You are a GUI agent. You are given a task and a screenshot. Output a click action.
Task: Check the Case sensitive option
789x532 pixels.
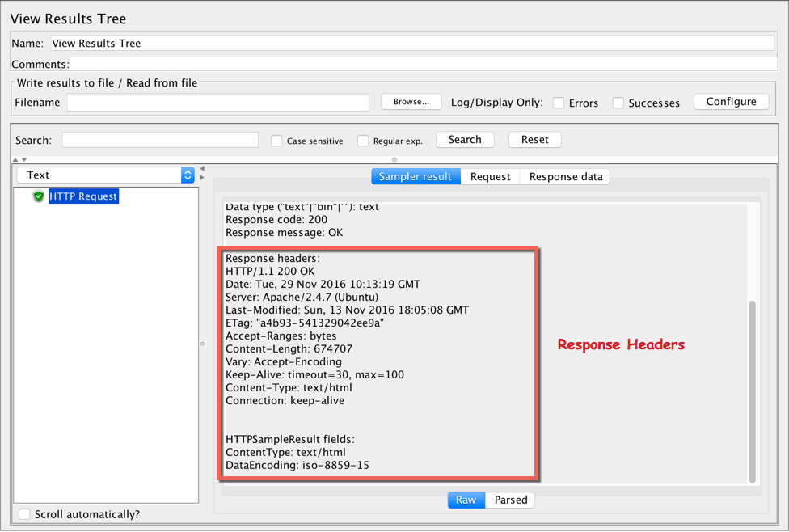275,141
